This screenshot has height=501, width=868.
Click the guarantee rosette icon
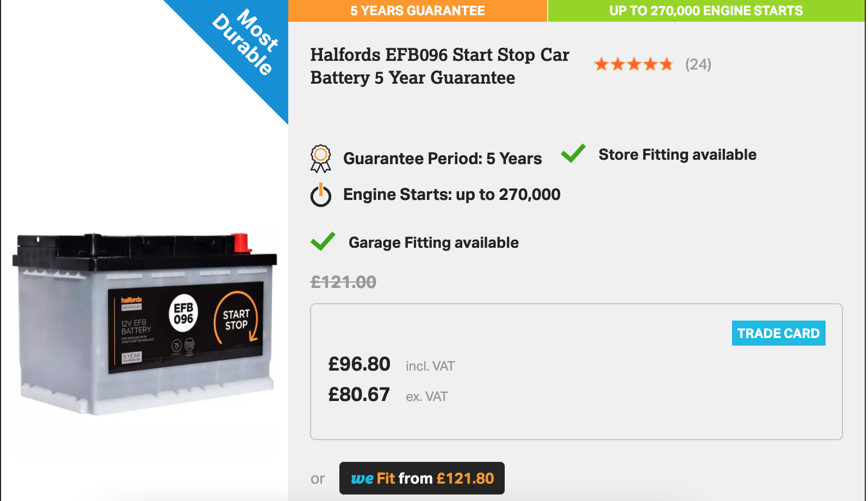pyautogui.click(x=320, y=159)
